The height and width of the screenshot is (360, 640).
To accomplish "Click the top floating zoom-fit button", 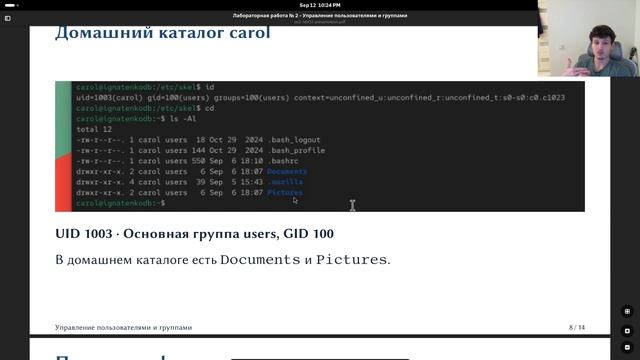I will click(x=627, y=311).
